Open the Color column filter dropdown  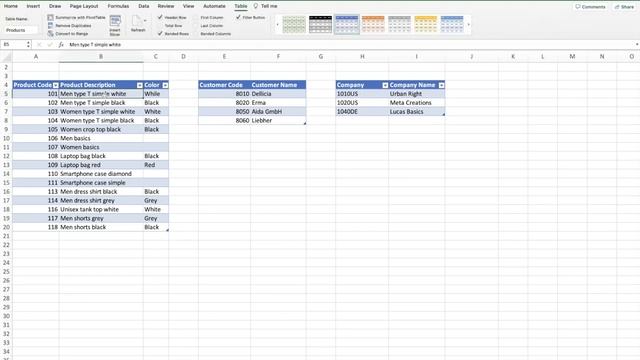pyautogui.click(x=165, y=85)
